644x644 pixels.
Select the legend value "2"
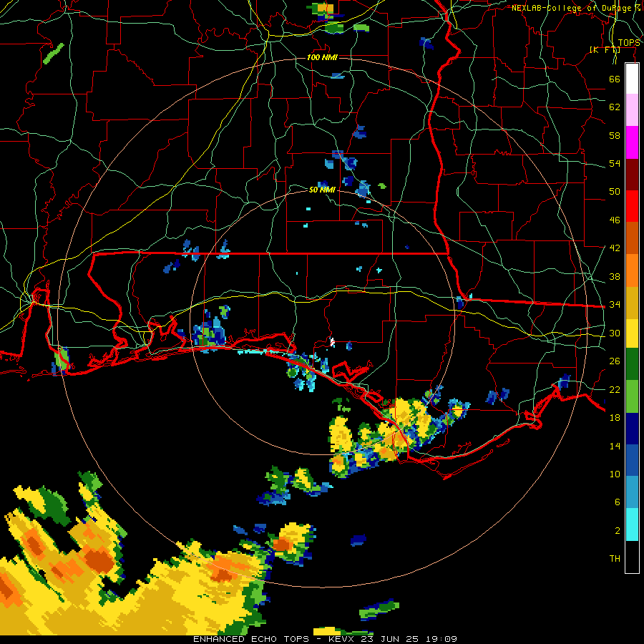(x=618, y=531)
